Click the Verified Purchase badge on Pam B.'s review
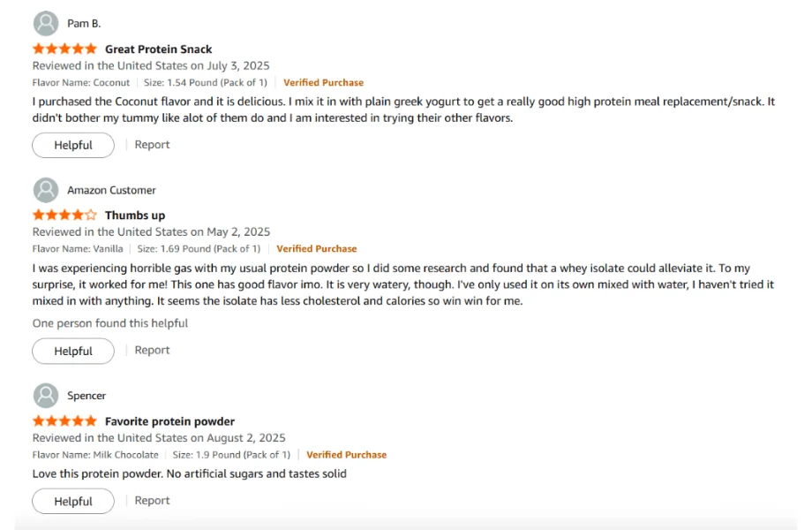Image resolution: width=812 pixels, height=530 pixels. [x=324, y=82]
